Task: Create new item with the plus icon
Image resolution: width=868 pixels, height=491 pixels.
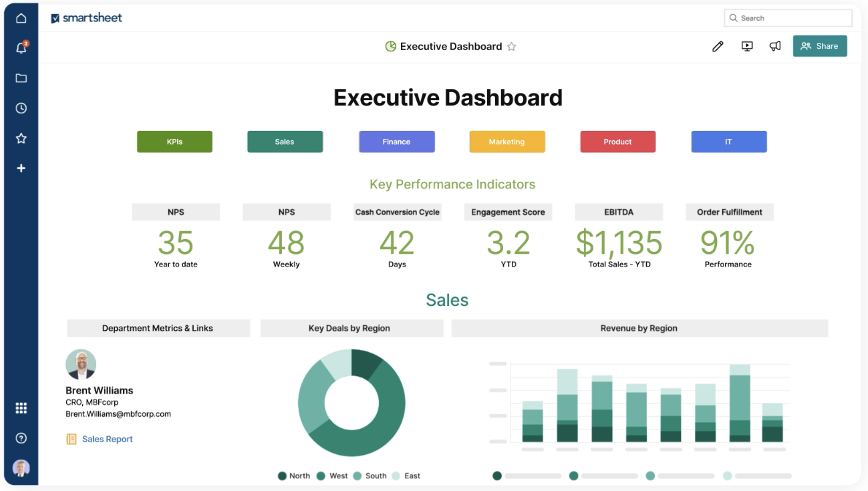Action: [x=21, y=168]
